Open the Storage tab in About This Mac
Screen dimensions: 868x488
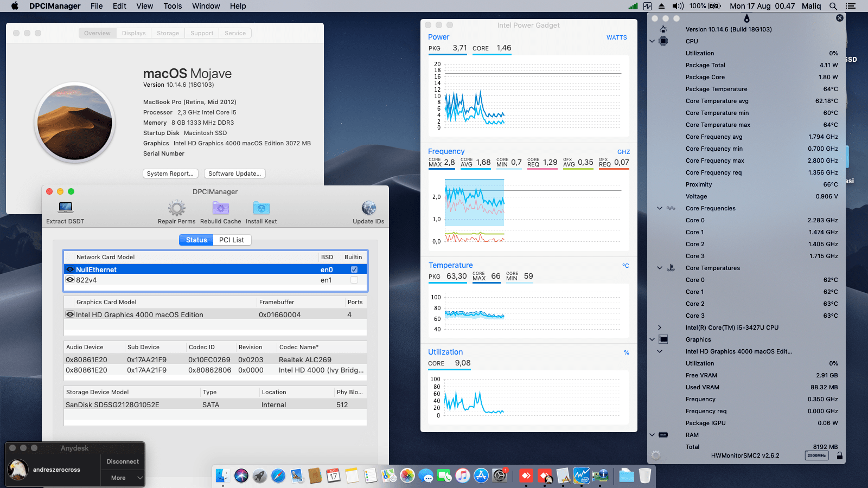pos(168,33)
